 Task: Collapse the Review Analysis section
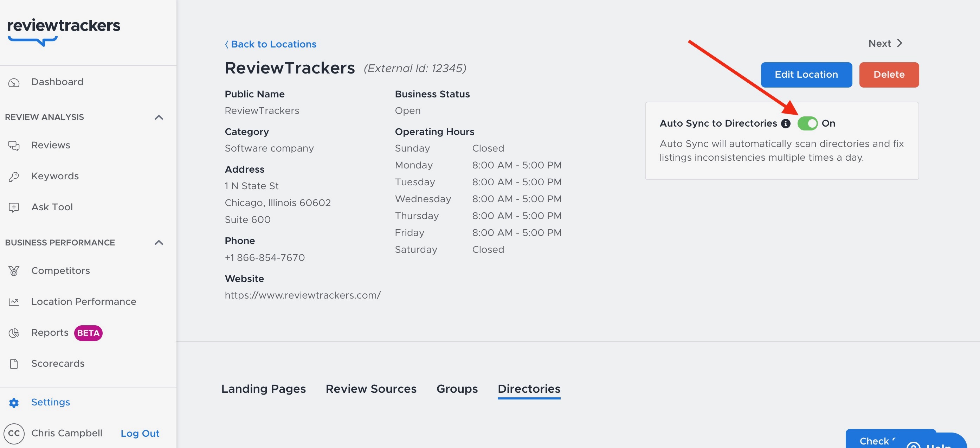click(x=159, y=117)
